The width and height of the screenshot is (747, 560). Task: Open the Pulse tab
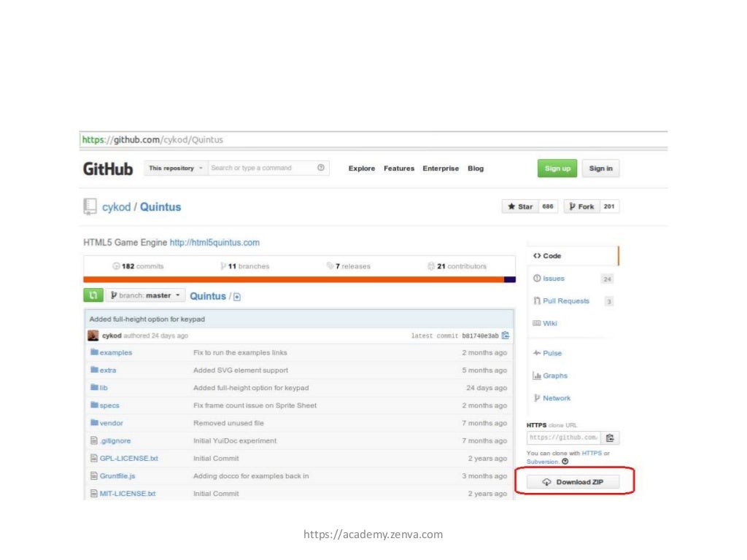(x=552, y=354)
